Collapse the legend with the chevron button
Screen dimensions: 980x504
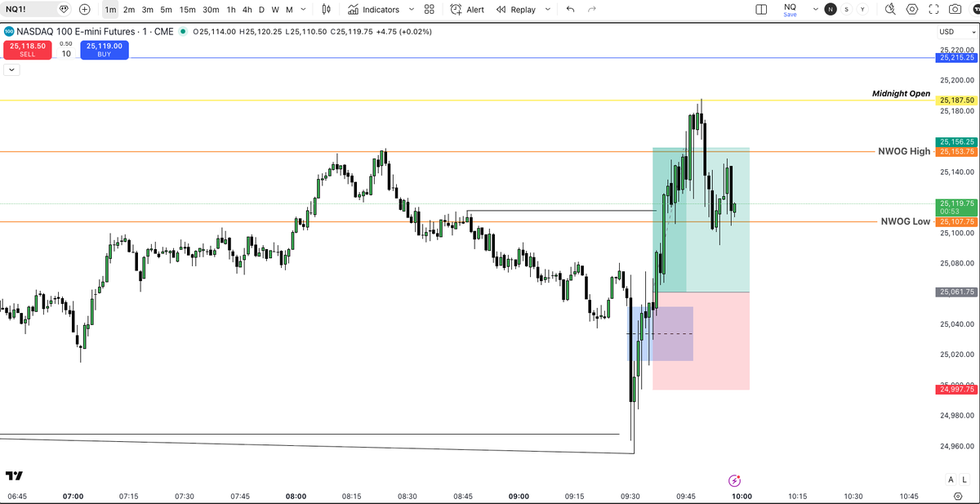click(11, 70)
